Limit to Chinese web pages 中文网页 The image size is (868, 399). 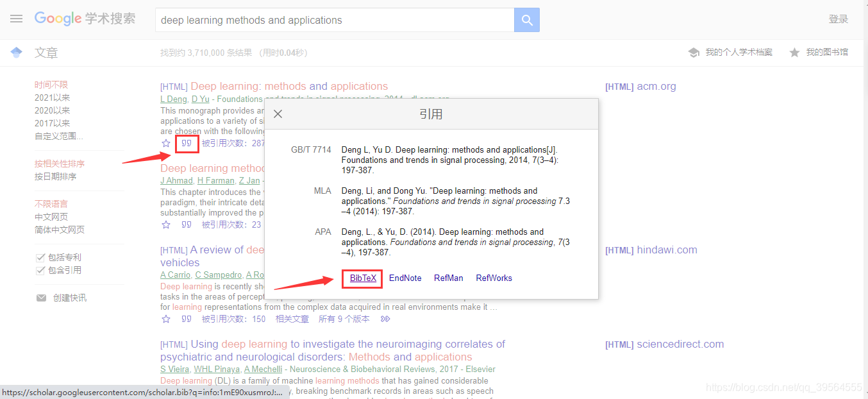click(x=51, y=217)
